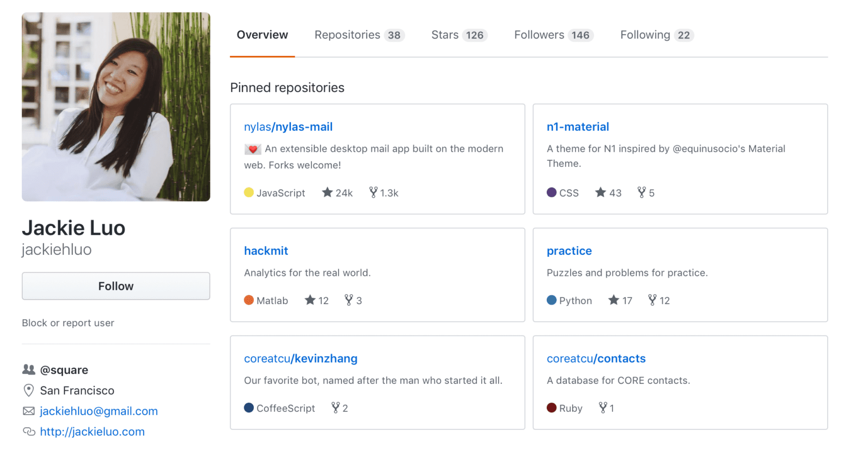Screen dimensions: 868x452
Task: Click the purple CSS language dot
Action: pos(552,192)
